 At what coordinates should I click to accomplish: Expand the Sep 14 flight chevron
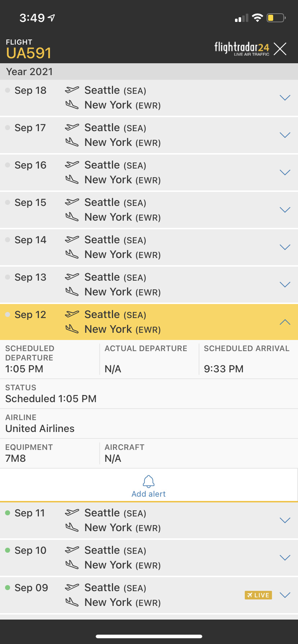point(285,247)
